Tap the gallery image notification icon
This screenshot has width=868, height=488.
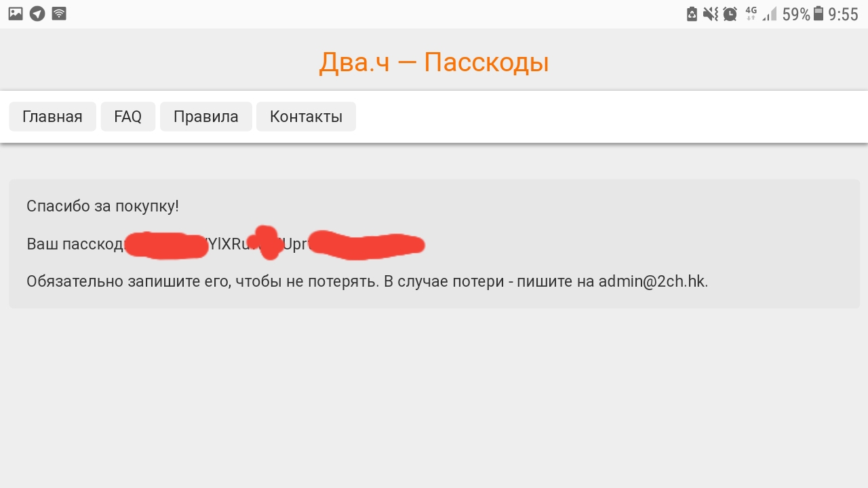tap(16, 14)
